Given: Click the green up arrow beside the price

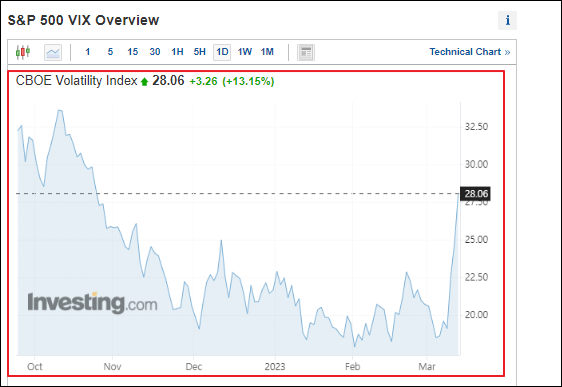Looking at the screenshot, I should 144,82.
